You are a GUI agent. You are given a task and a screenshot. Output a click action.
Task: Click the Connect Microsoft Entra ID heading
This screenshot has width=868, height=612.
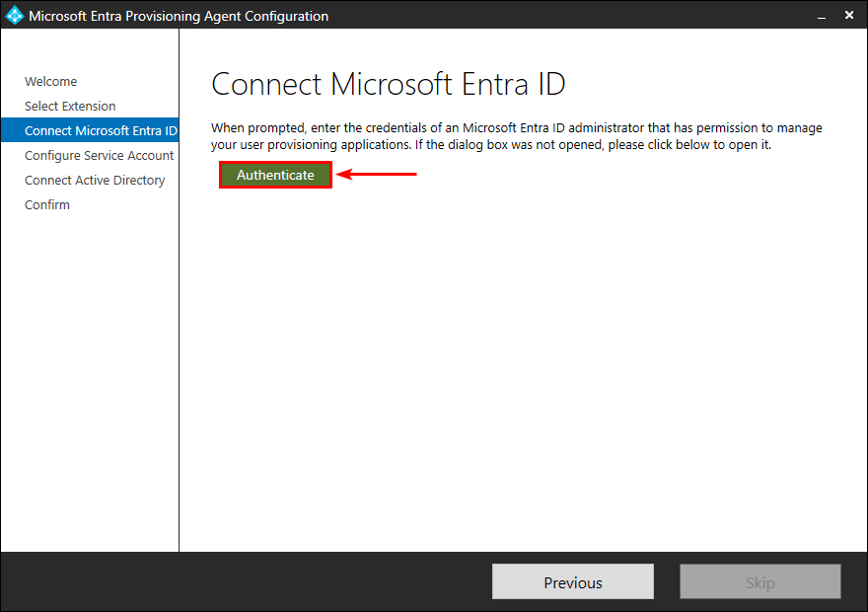pos(388,85)
